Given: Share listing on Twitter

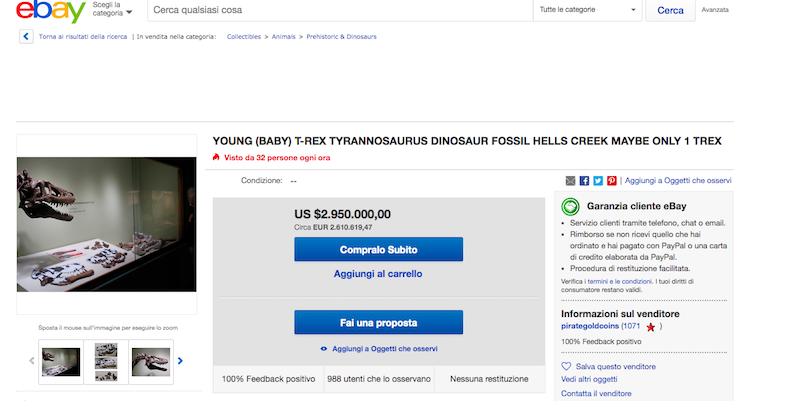Looking at the screenshot, I should tap(598, 180).
